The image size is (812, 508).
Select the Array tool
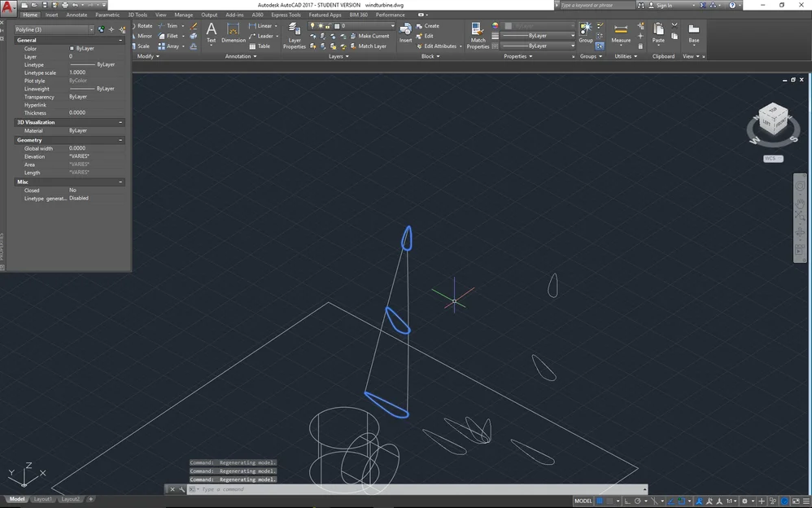168,46
